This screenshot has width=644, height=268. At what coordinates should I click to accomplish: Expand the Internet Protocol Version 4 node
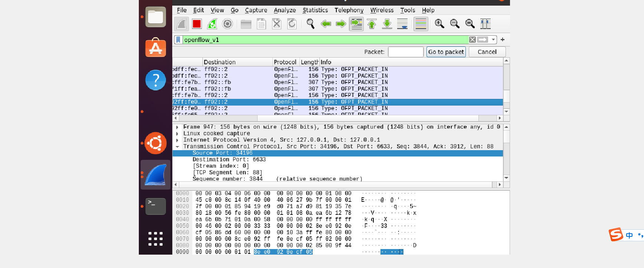[177, 140]
